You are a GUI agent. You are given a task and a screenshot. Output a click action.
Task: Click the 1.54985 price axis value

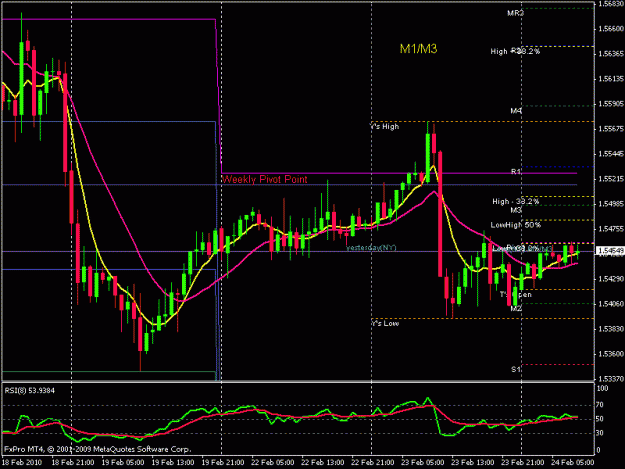(x=611, y=204)
